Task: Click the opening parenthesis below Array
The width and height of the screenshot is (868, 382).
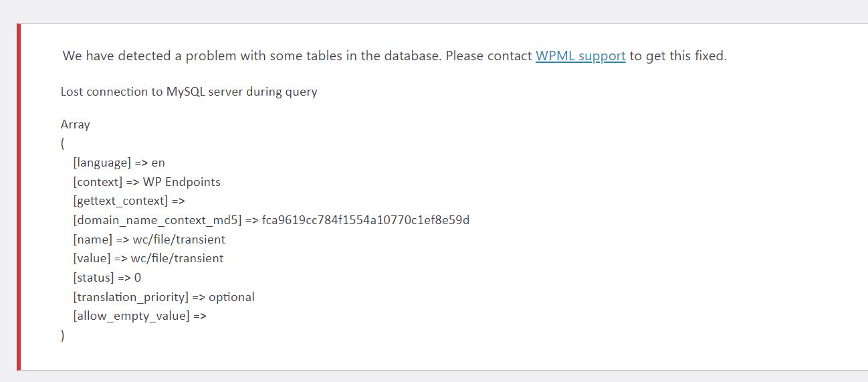Action: pos(63,144)
